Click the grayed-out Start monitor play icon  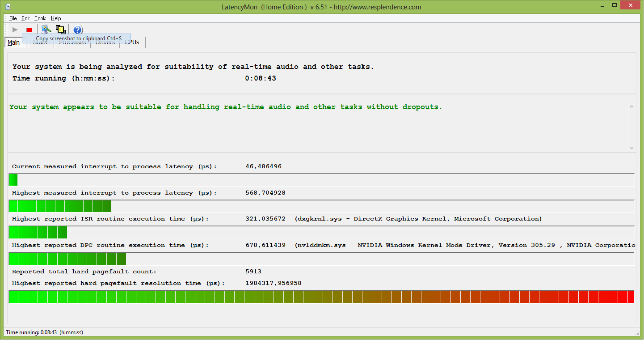point(15,30)
